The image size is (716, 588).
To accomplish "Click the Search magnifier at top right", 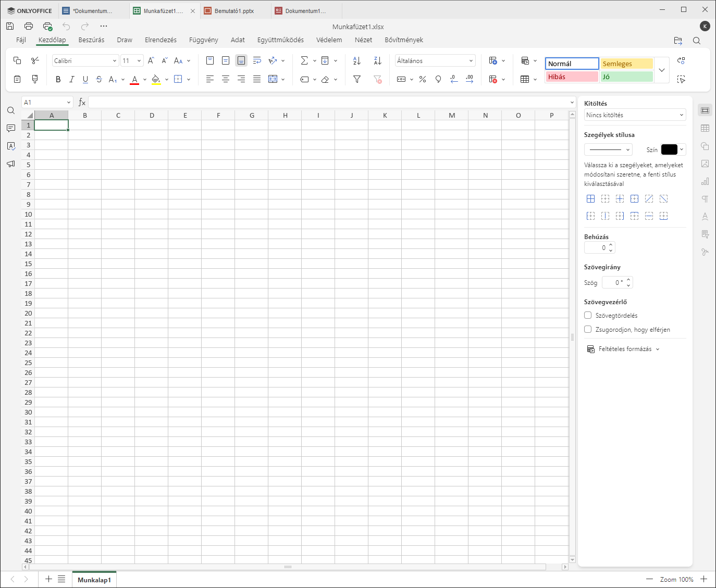I will point(697,41).
